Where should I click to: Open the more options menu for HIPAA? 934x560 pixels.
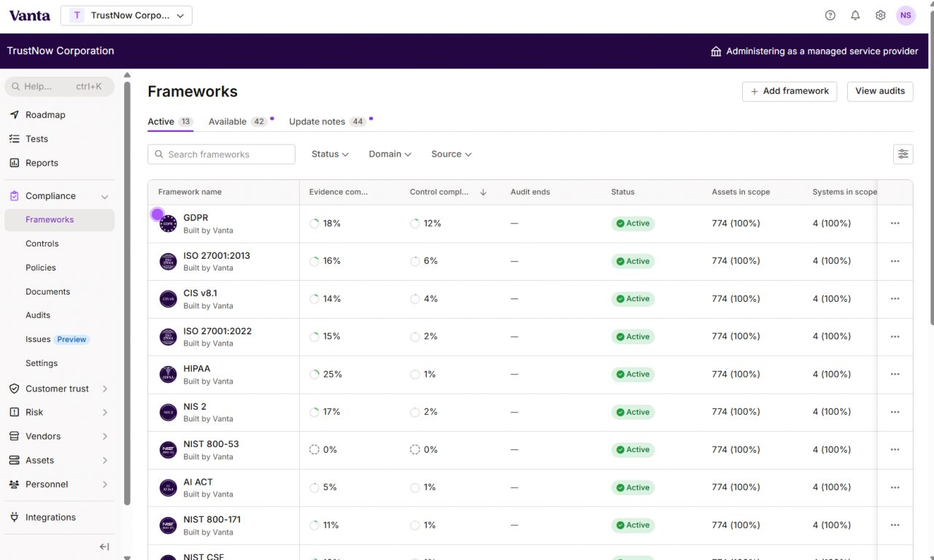[895, 374]
